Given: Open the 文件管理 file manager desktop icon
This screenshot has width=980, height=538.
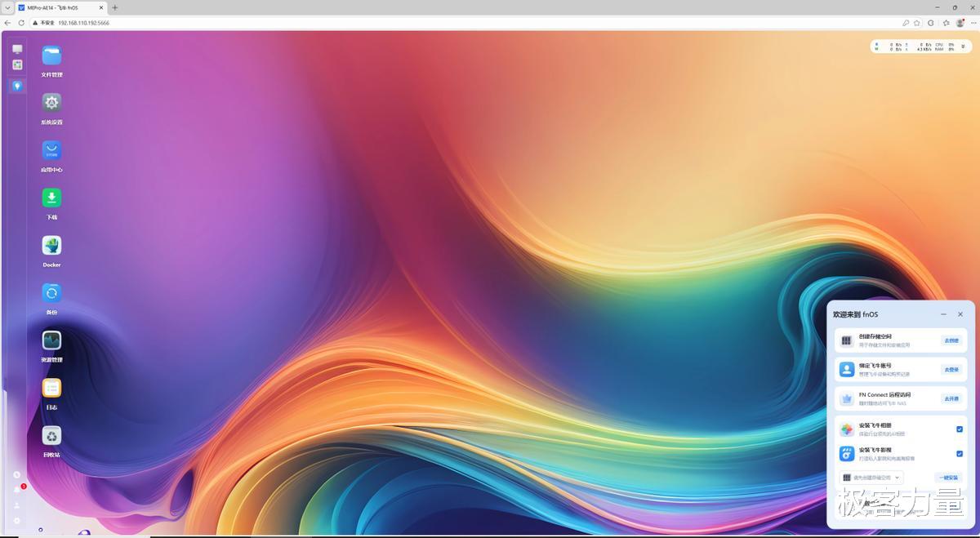Looking at the screenshot, I should point(51,56).
